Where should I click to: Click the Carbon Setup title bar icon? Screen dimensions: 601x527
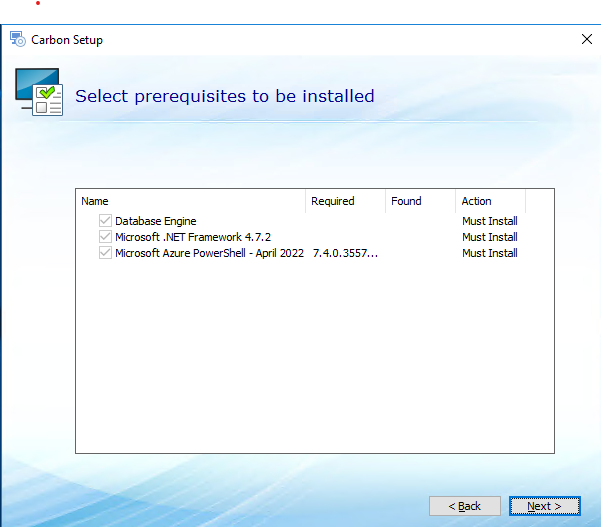tap(18, 39)
